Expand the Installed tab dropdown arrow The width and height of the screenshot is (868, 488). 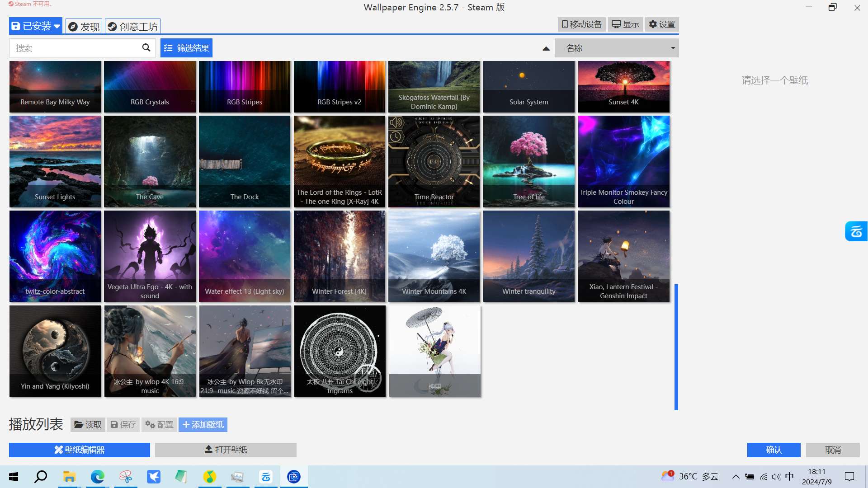pos(57,26)
